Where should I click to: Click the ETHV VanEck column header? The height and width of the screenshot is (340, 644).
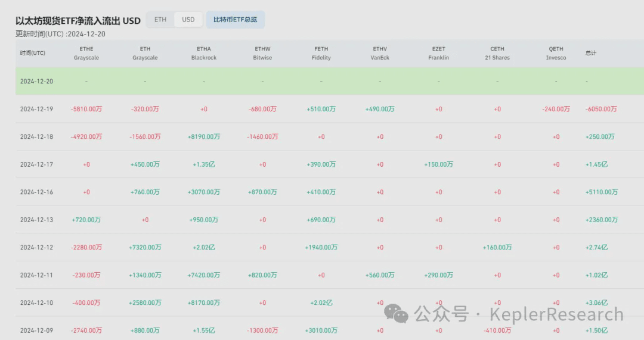click(380, 54)
